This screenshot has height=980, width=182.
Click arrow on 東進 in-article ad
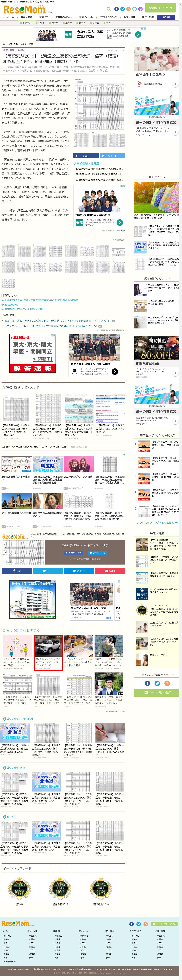[x=120, y=223]
